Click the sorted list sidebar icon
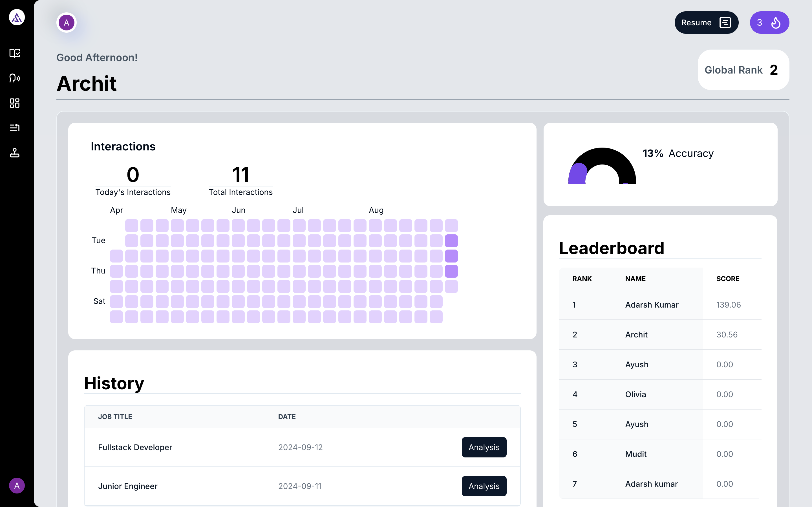The width and height of the screenshot is (812, 507). coord(15,128)
